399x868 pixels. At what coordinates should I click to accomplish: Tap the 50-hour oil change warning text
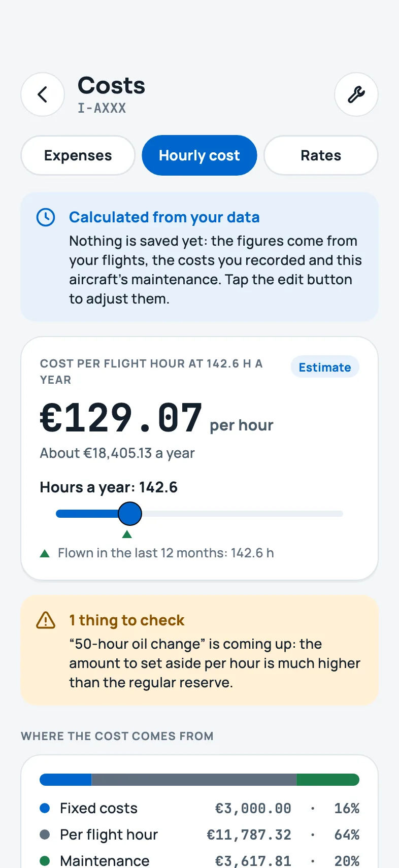click(215, 663)
